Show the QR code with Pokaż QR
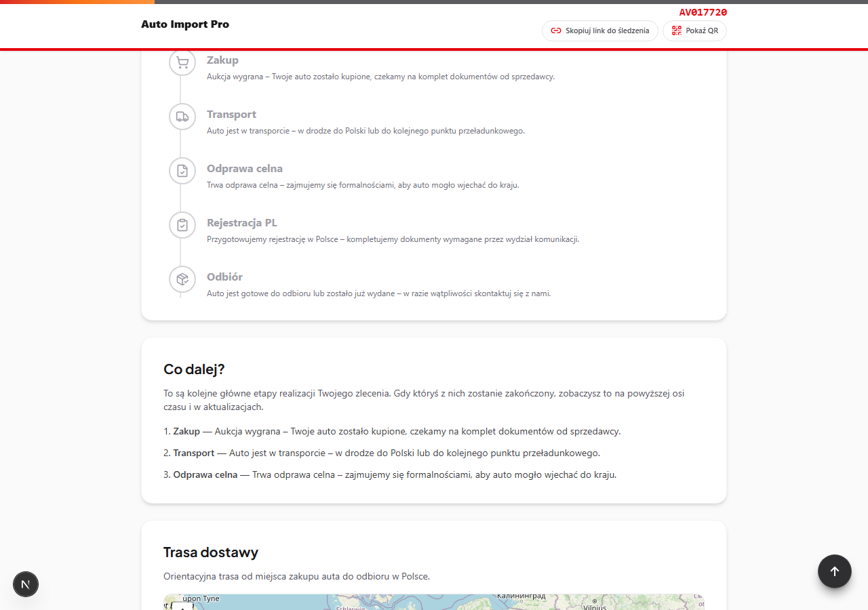Image resolution: width=868 pixels, height=610 pixels. pyautogui.click(x=694, y=30)
